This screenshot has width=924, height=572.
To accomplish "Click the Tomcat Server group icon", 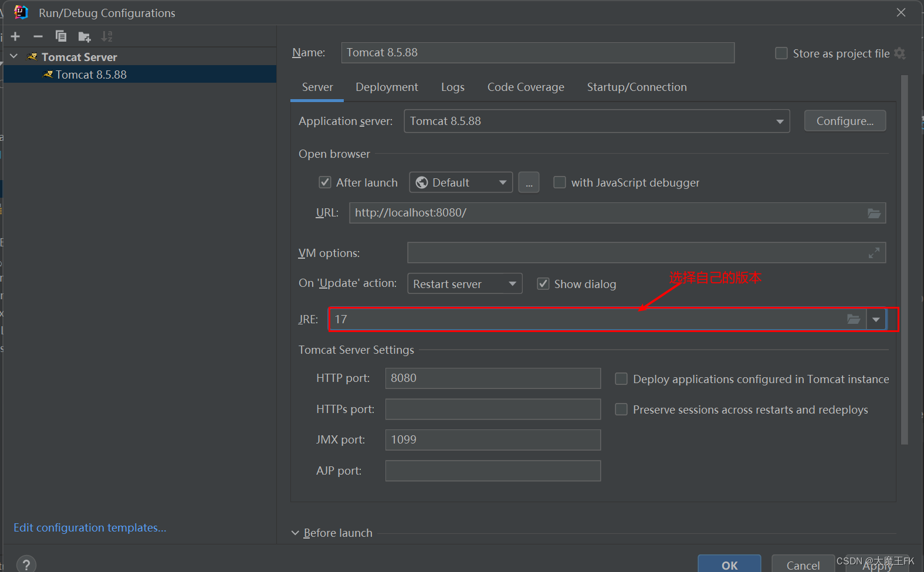I will coord(33,57).
